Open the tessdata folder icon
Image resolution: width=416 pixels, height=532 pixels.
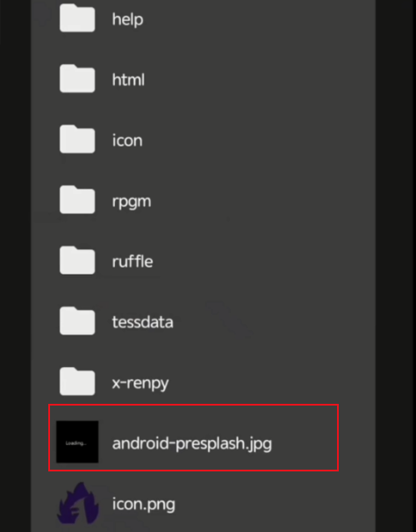(x=77, y=320)
